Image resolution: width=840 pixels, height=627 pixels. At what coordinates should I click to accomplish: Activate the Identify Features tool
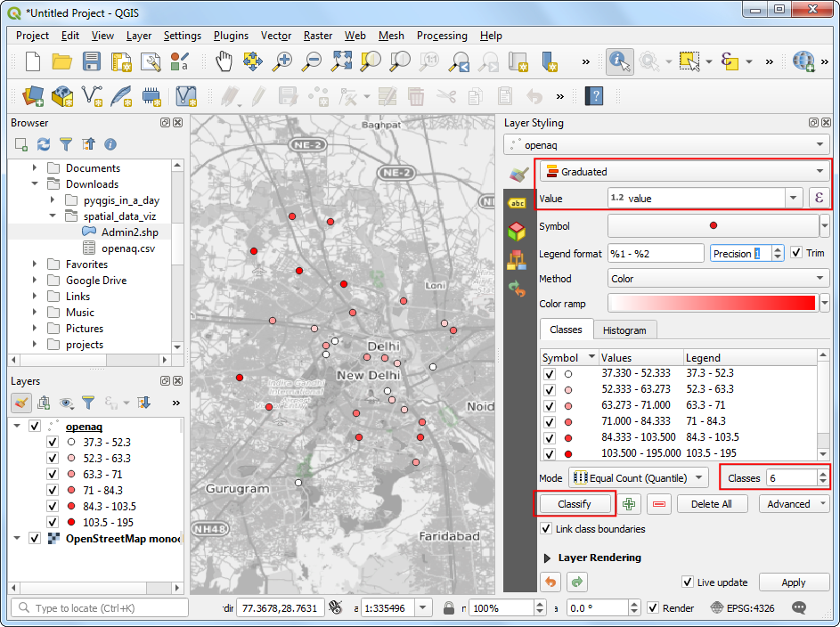click(x=620, y=61)
